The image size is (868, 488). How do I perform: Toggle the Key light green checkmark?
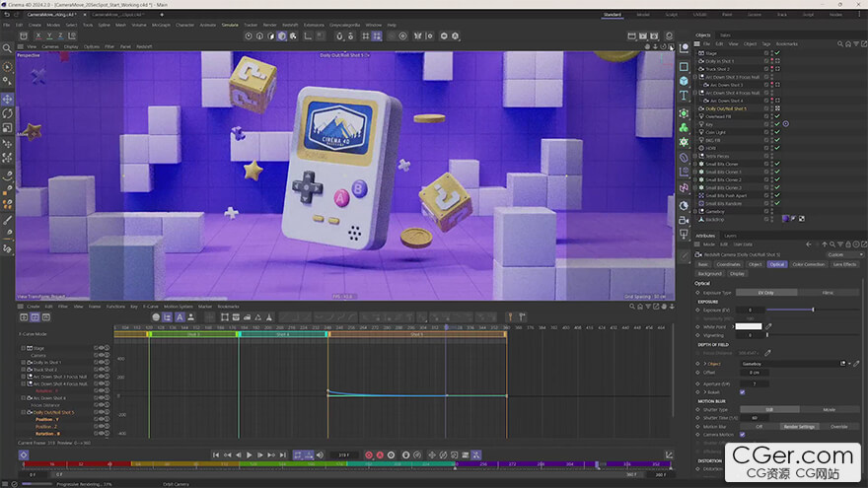pos(777,124)
